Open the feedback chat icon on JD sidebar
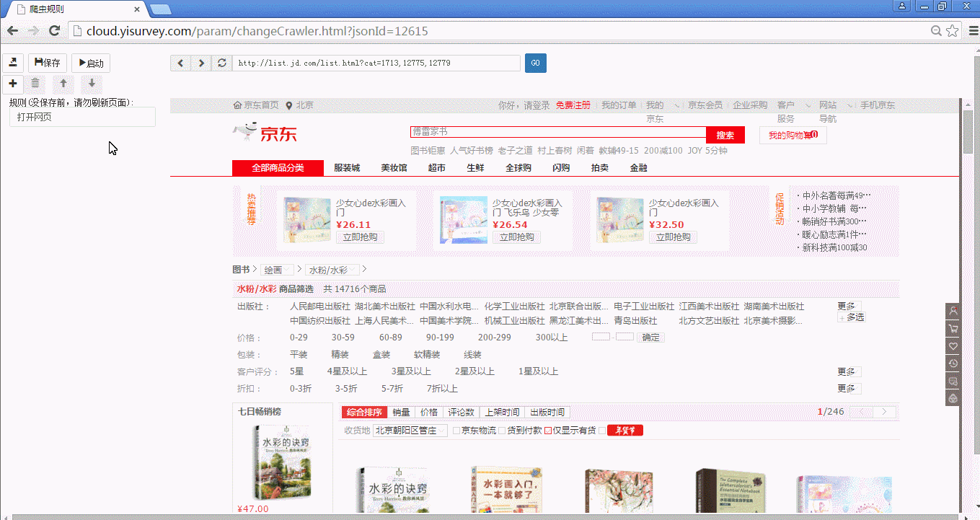 953,381
